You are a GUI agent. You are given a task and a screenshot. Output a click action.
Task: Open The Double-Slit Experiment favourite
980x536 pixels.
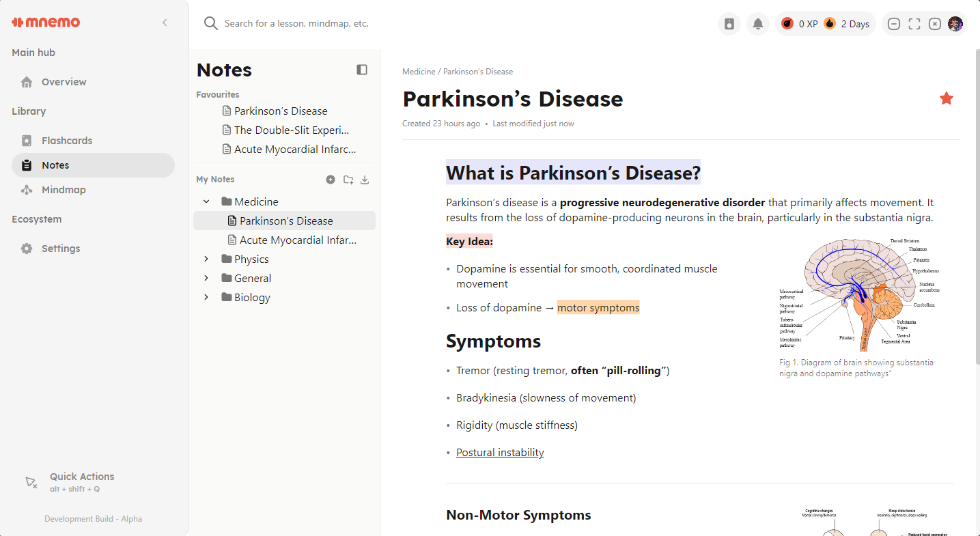(x=292, y=130)
